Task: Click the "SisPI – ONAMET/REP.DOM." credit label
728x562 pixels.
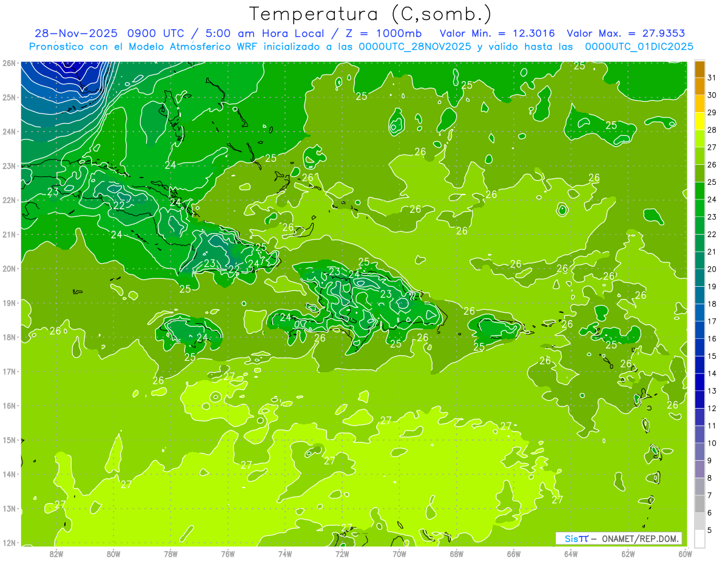Action: pos(618,538)
